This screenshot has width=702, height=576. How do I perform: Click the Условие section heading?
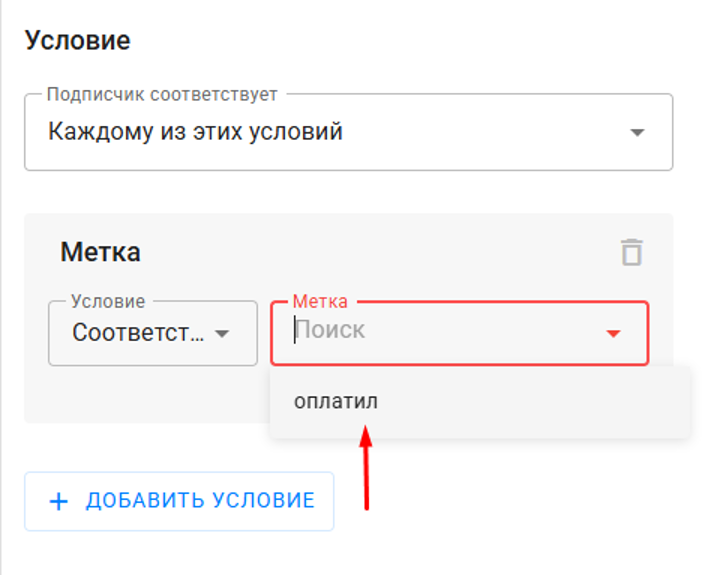click(77, 40)
